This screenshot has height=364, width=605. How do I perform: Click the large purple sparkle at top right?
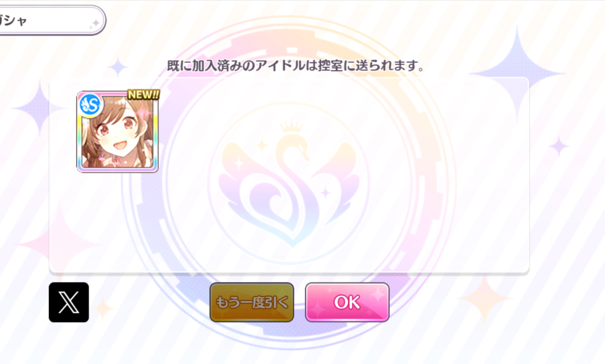[x=517, y=74]
